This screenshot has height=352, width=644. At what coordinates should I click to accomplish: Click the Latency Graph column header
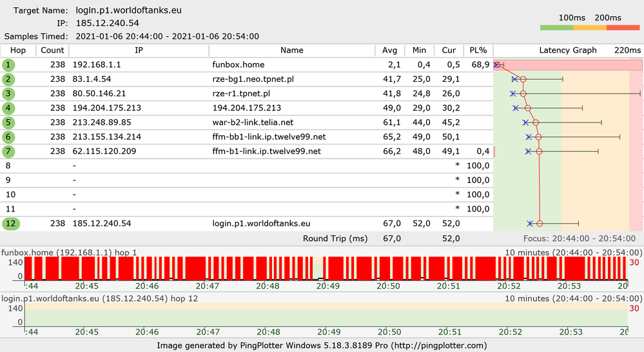click(567, 50)
